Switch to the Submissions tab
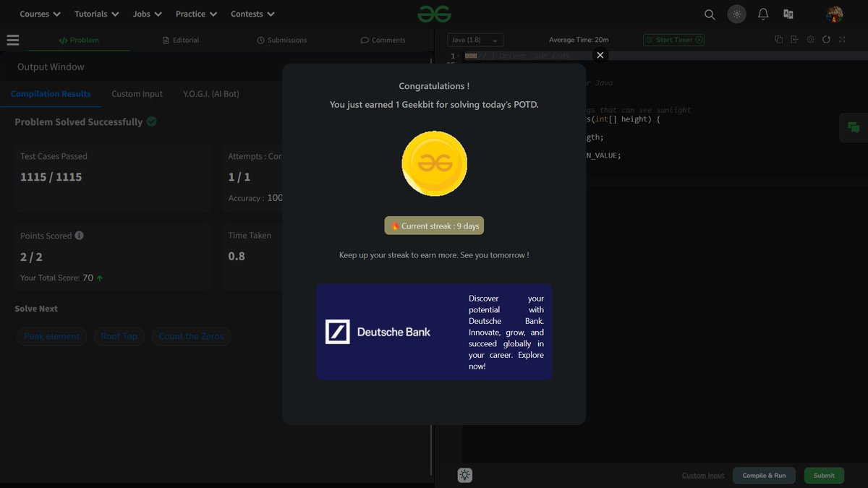This screenshot has width=868, height=488. pyautogui.click(x=282, y=40)
